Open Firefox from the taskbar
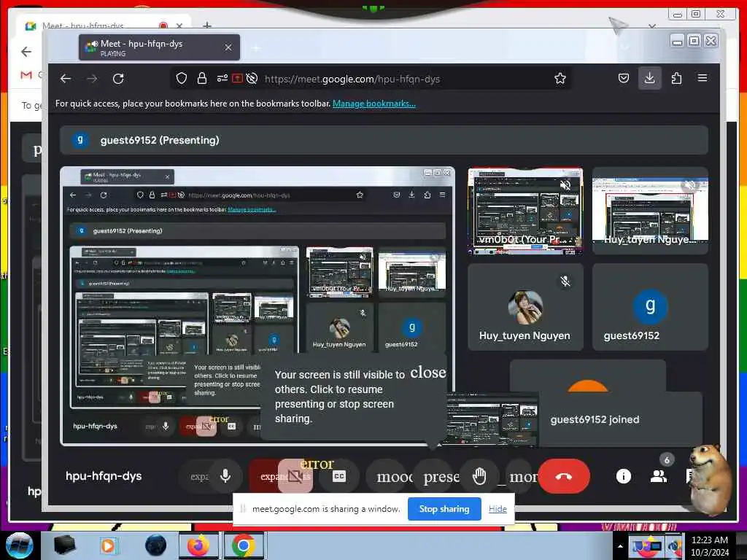Screen dimensions: 747x560 pyautogui.click(x=198, y=545)
